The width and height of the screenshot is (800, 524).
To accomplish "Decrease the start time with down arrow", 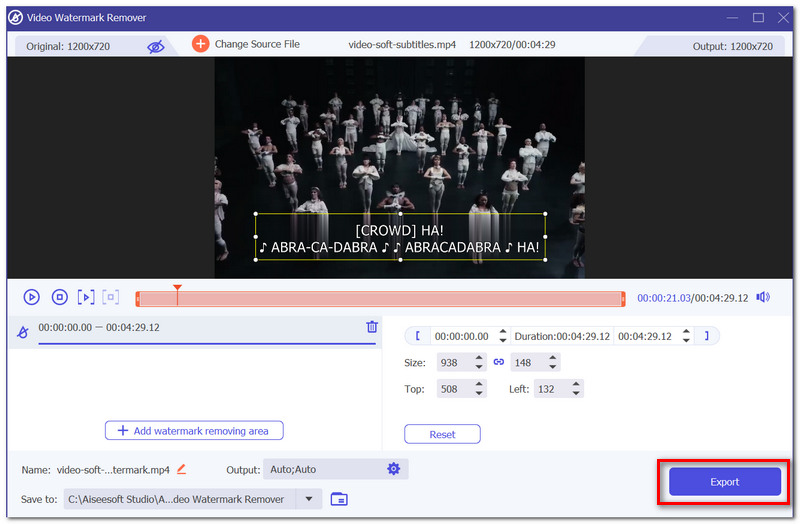I will (x=503, y=340).
